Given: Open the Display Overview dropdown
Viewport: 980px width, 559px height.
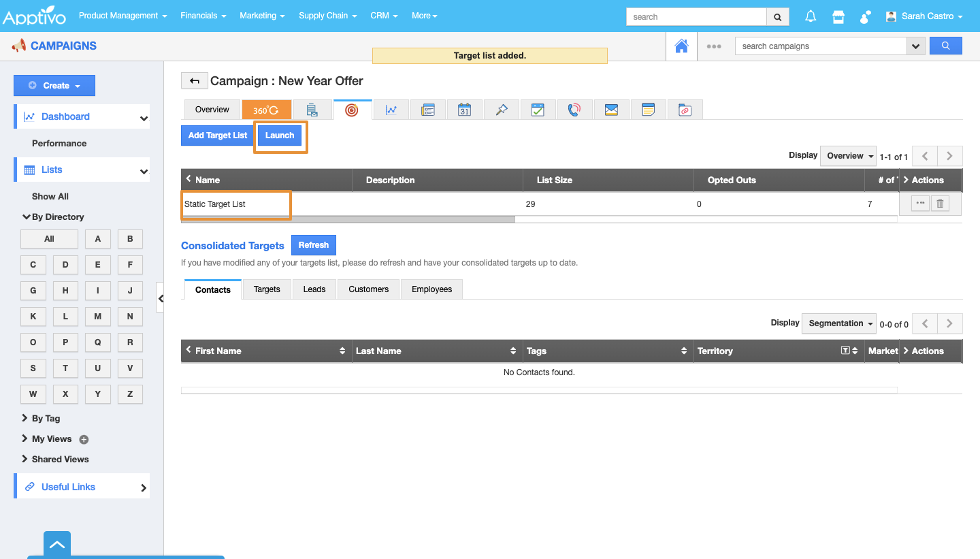Looking at the screenshot, I should click(849, 156).
